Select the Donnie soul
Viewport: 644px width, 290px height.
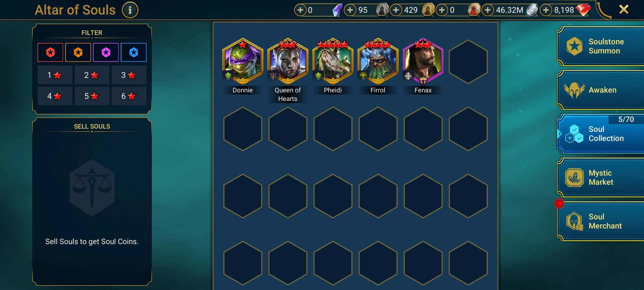pyautogui.click(x=243, y=62)
